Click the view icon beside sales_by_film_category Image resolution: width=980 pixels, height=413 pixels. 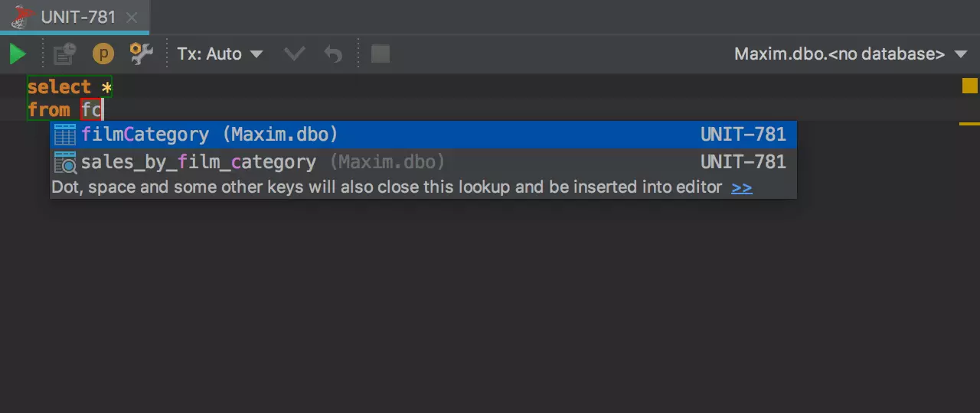[66, 162]
